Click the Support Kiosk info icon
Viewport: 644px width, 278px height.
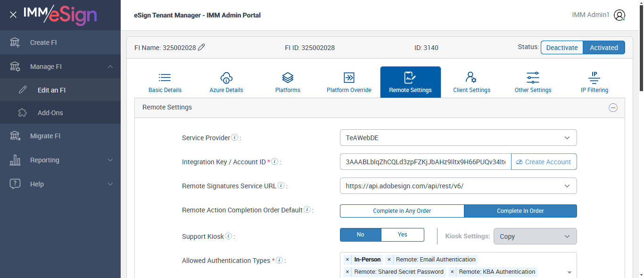(229, 236)
